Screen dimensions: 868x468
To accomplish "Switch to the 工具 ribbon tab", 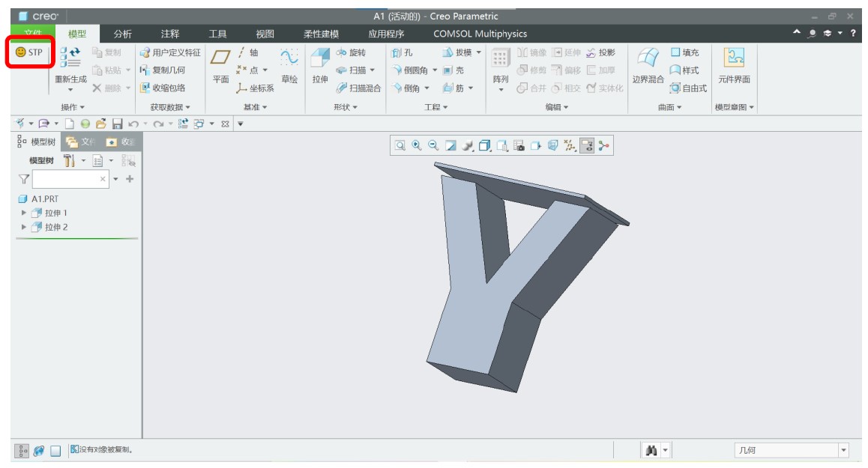I will (x=217, y=34).
